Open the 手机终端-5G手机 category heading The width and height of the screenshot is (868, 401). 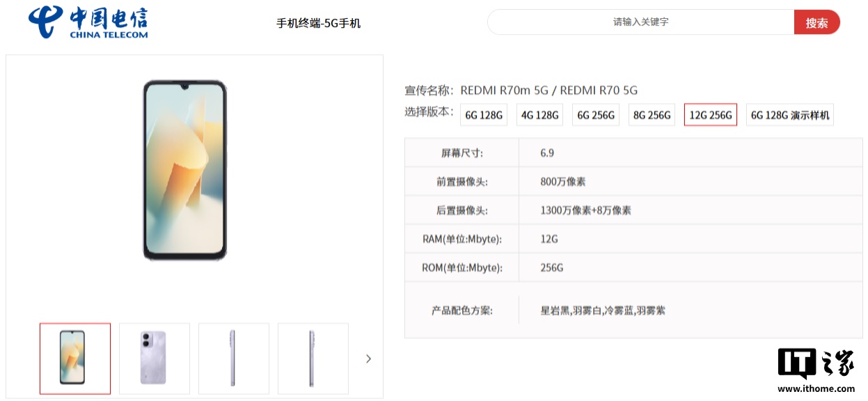pyautogui.click(x=319, y=23)
